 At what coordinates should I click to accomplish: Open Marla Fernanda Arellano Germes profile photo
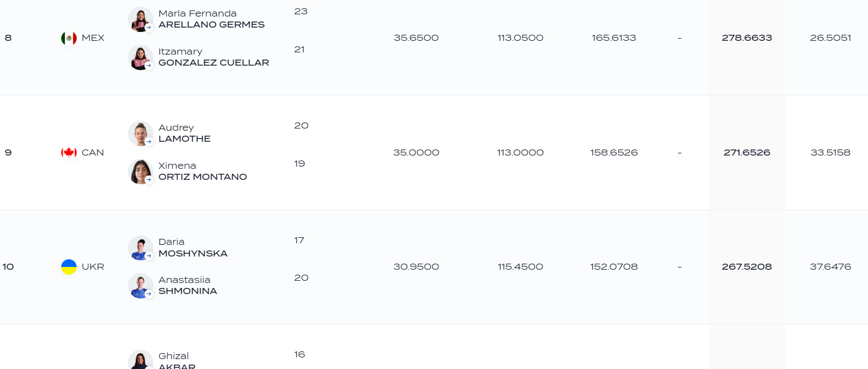[141, 19]
